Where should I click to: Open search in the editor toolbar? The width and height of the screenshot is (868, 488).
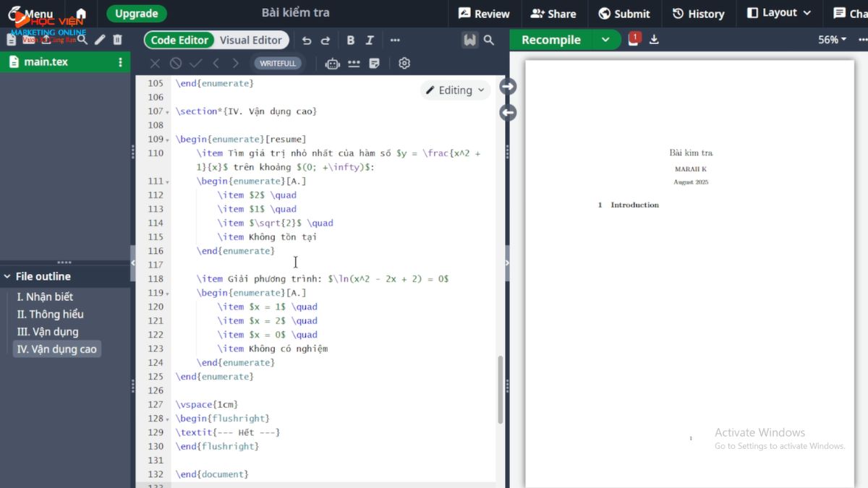tap(489, 40)
